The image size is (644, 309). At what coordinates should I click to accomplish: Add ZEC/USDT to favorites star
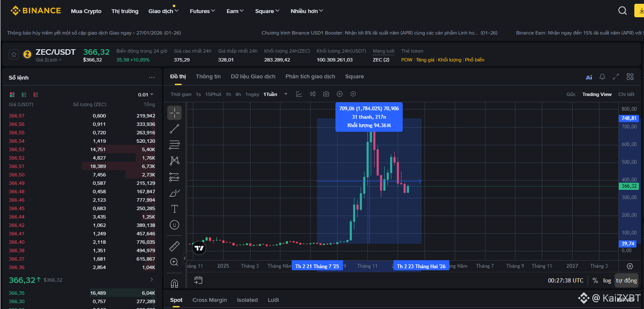coord(14,54)
